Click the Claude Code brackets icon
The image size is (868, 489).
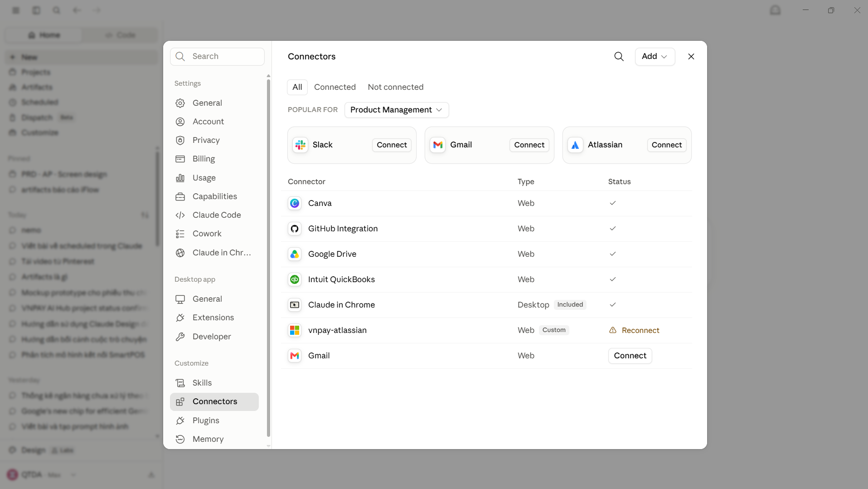click(x=180, y=215)
